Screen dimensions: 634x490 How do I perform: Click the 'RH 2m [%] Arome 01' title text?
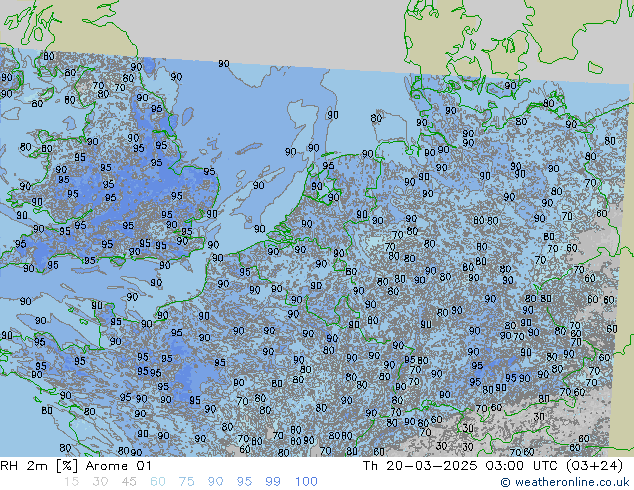pos(76,466)
